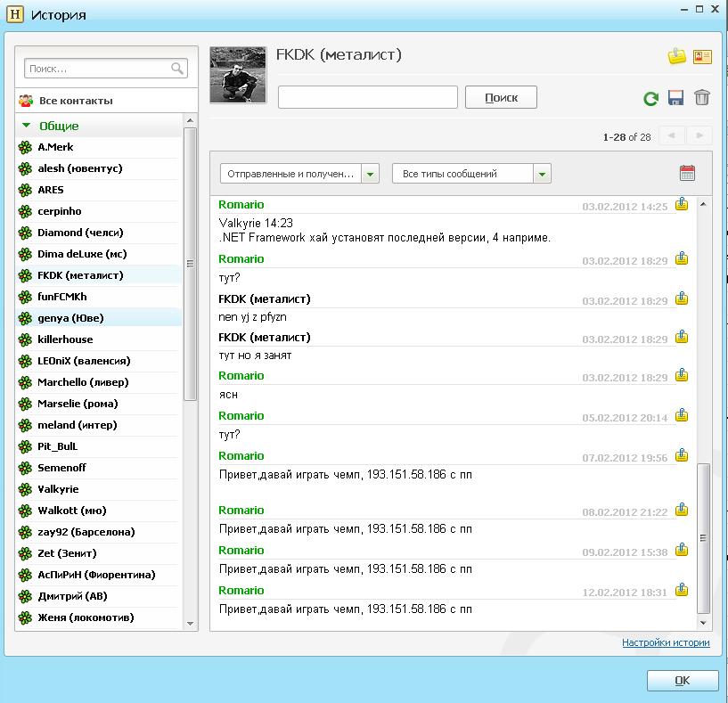The height and width of the screenshot is (703, 728).
Task: Select contact Dima deLuxe (мс)
Action: (x=98, y=254)
